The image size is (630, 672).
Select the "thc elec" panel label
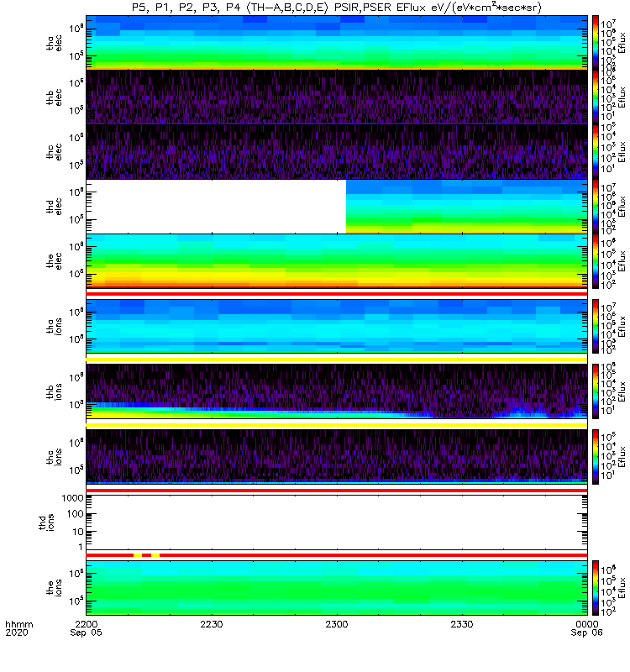(x=55, y=152)
